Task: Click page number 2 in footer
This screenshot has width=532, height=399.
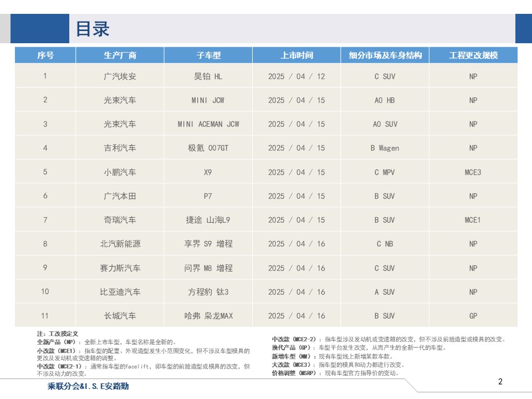Action: [500, 381]
